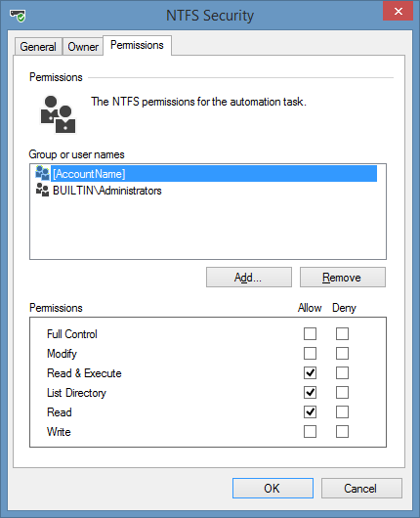Remove the selected account
This screenshot has height=518, width=420.
tap(343, 278)
